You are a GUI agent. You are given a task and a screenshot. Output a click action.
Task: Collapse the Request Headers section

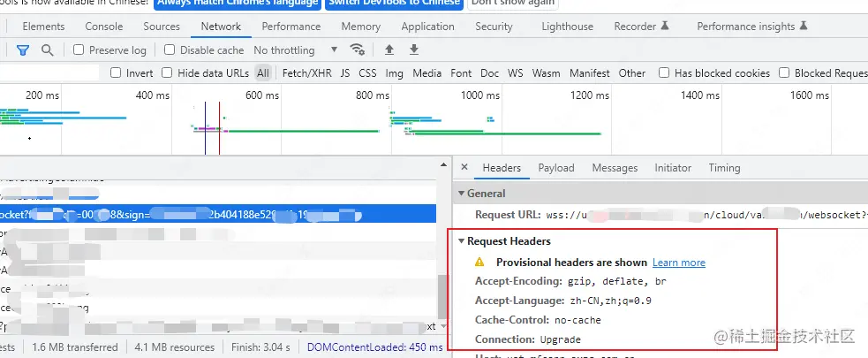461,241
